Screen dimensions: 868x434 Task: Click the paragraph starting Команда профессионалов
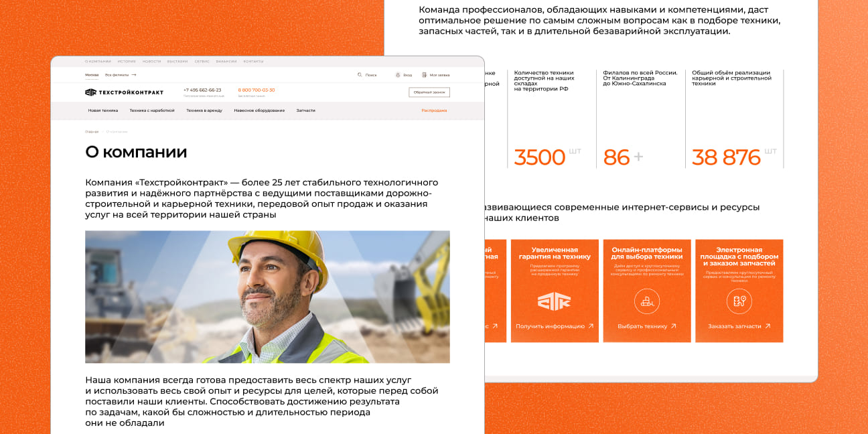tap(599, 20)
